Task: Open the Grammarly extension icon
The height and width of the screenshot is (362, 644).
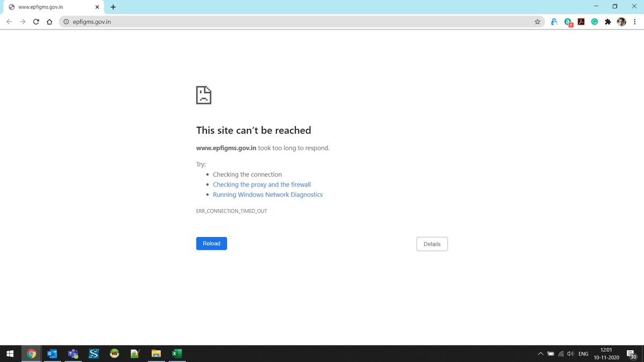Action: tap(594, 22)
